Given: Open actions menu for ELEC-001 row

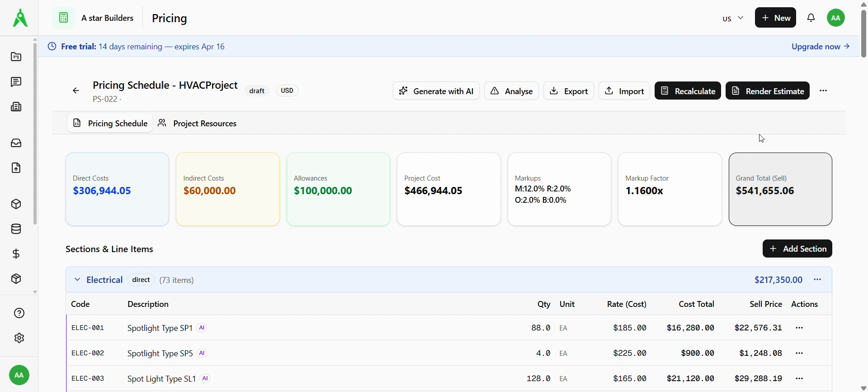Looking at the screenshot, I should tap(799, 328).
